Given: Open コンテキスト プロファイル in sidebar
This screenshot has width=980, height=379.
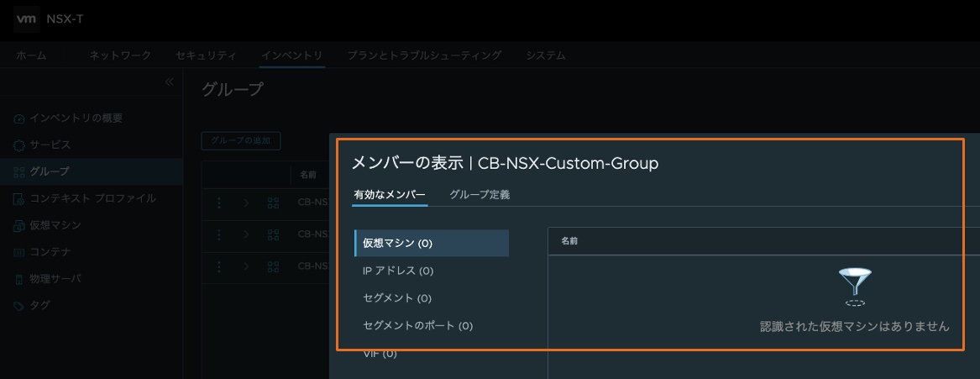Looking at the screenshot, I should (x=93, y=199).
